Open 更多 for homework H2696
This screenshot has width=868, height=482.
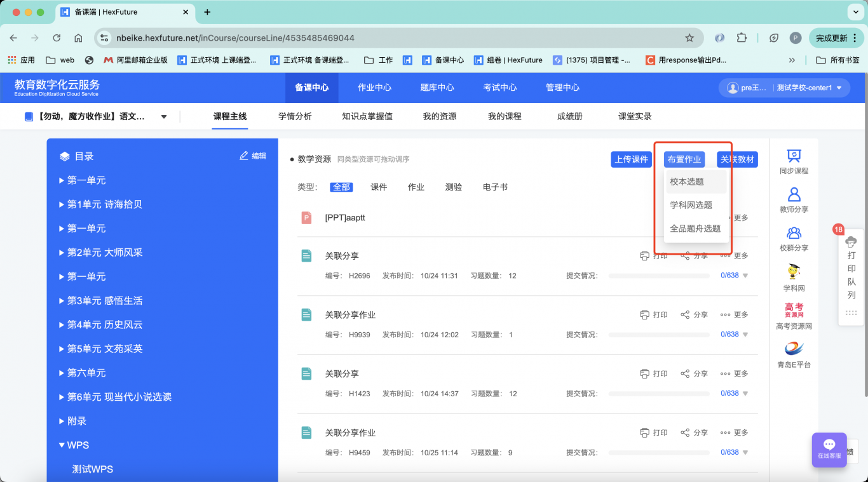coord(735,256)
